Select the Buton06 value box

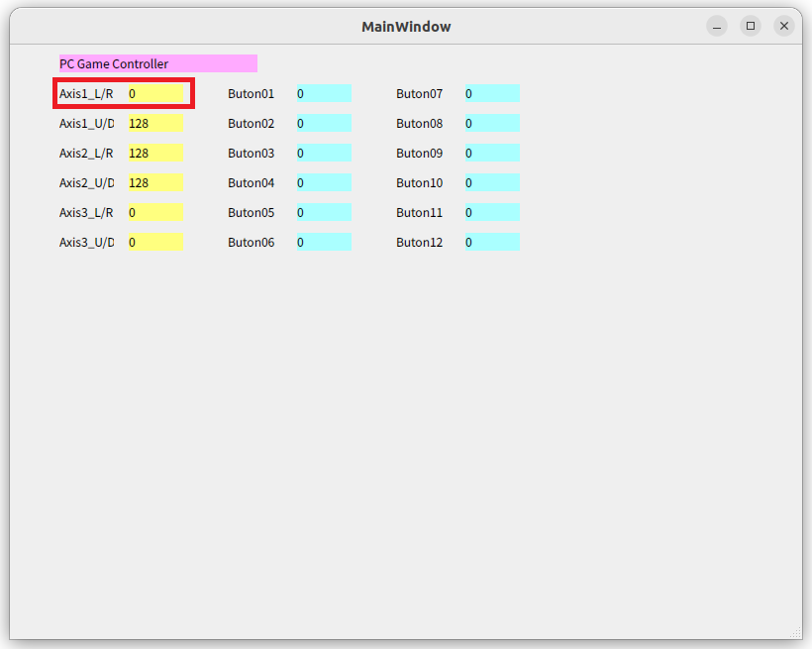(x=322, y=242)
